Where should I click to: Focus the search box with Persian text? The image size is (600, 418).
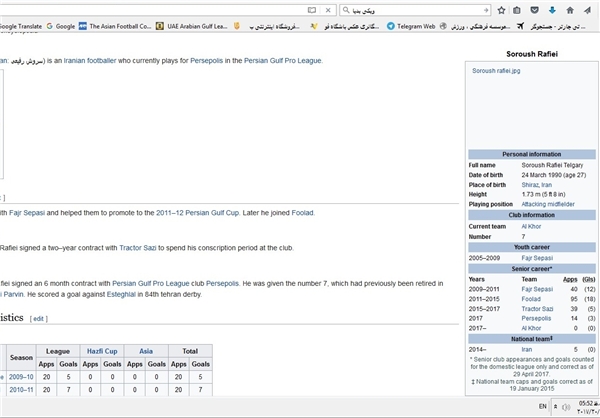pyautogui.click(x=415, y=10)
